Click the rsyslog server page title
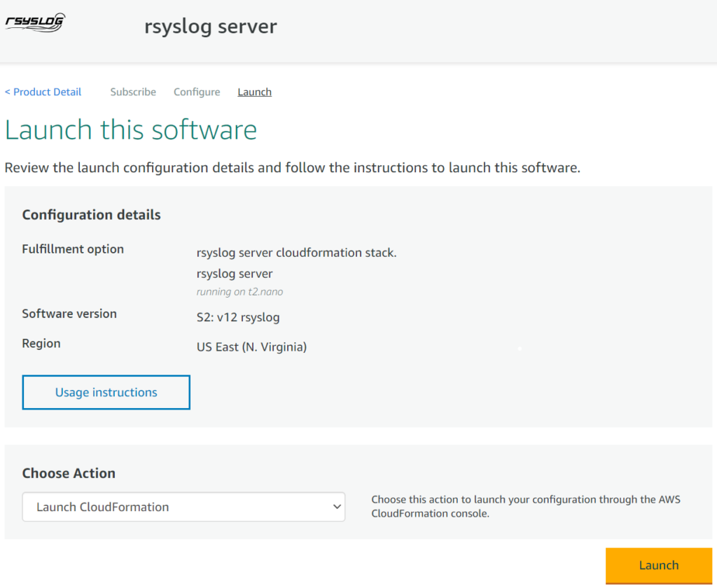Image resolution: width=717 pixels, height=588 pixels. click(210, 26)
